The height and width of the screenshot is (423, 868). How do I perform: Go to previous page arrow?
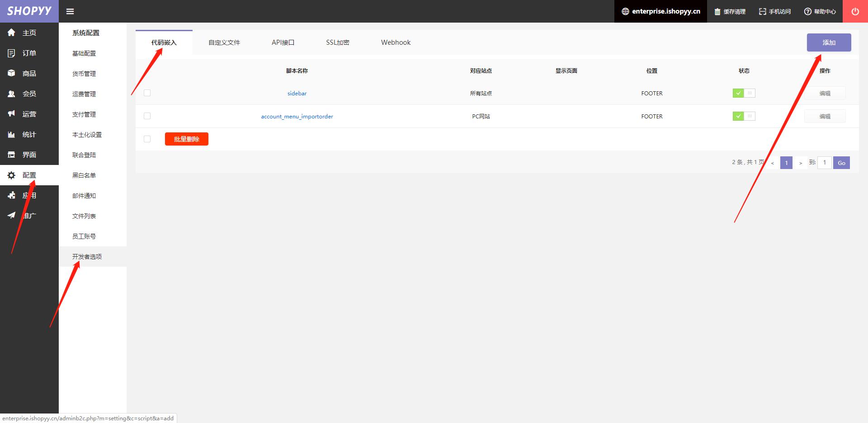773,163
